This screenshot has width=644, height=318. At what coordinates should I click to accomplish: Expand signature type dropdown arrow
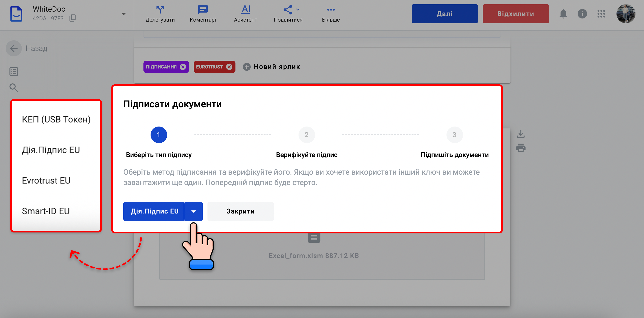click(x=193, y=211)
